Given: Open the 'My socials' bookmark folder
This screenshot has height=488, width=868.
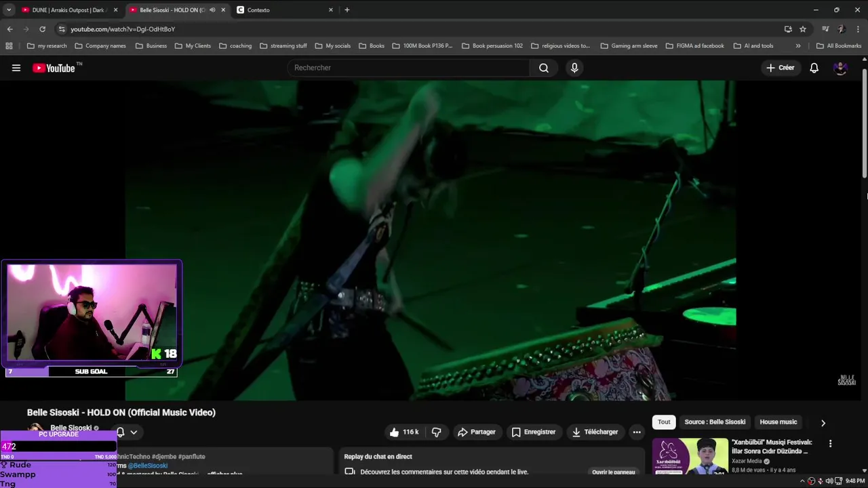Looking at the screenshot, I should [x=332, y=46].
